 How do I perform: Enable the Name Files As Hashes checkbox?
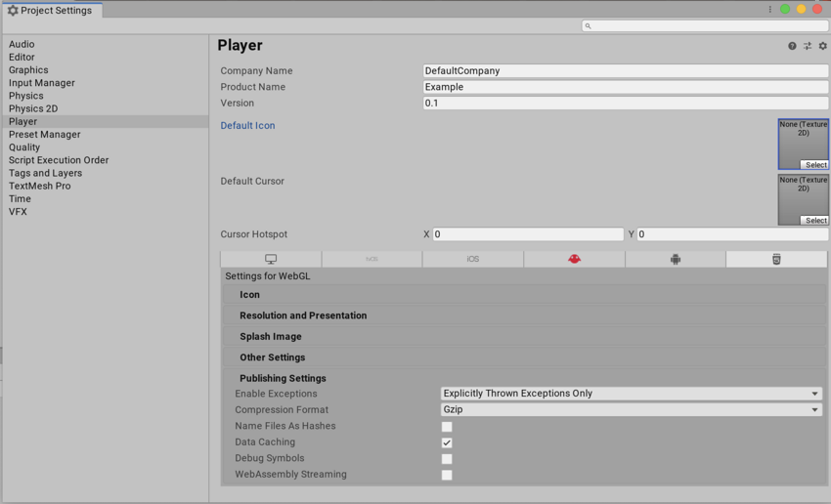click(447, 427)
